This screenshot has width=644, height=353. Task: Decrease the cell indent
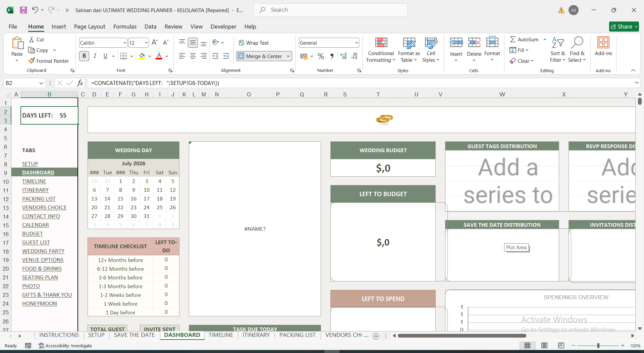coord(215,56)
